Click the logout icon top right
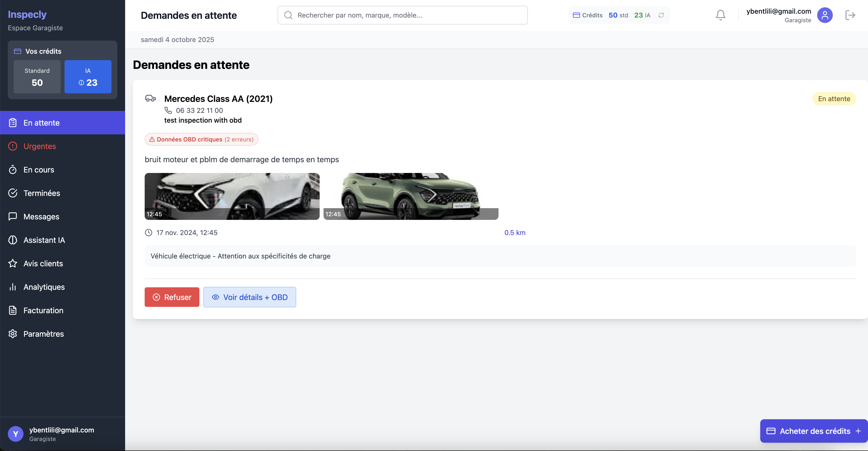868x451 pixels. pyautogui.click(x=850, y=15)
